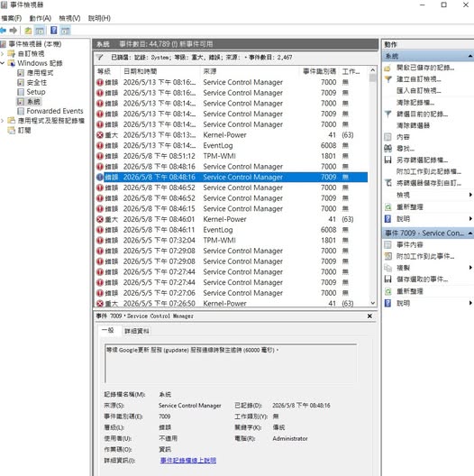474x476 pixels.
Task: Click event list scrollbar down arrow
Action: tap(373, 303)
